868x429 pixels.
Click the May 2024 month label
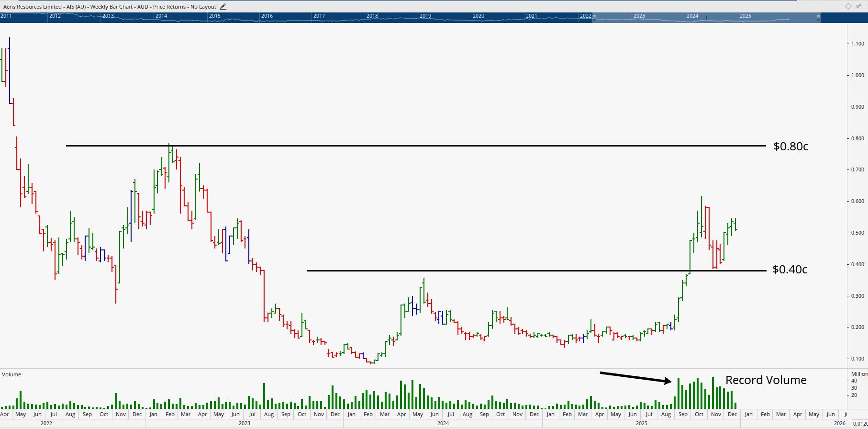coord(418,414)
